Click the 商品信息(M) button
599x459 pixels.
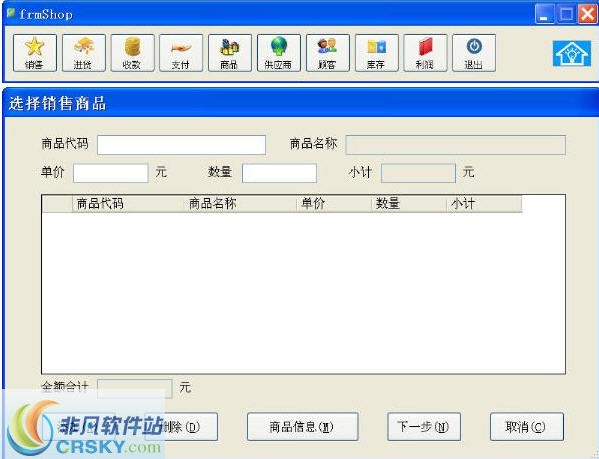pos(303,427)
